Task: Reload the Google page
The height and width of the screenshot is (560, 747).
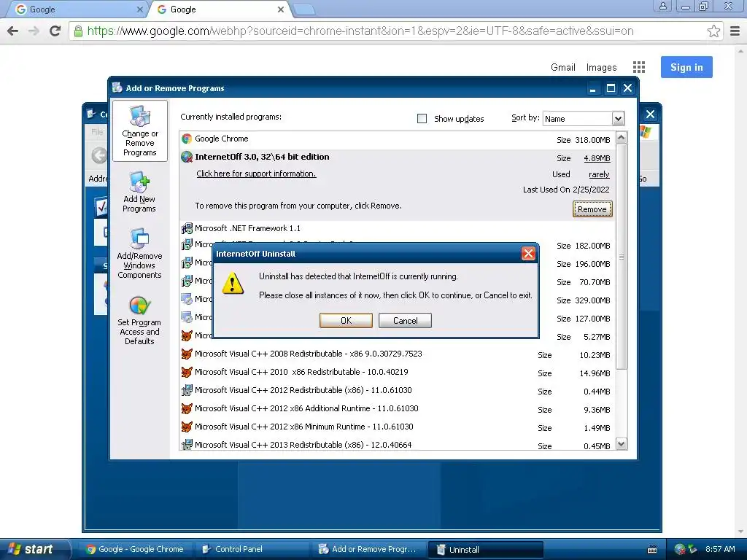Action: (x=55, y=31)
